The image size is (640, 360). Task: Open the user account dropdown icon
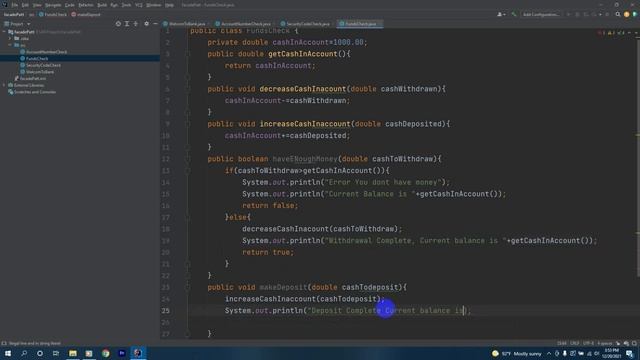coord(501,14)
